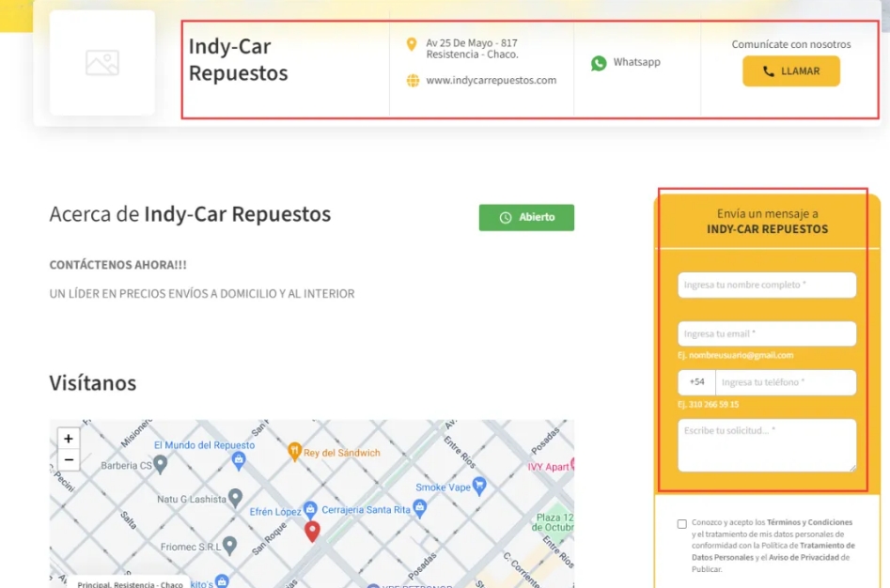
Task: Focus the email input field
Action: tap(767, 334)
